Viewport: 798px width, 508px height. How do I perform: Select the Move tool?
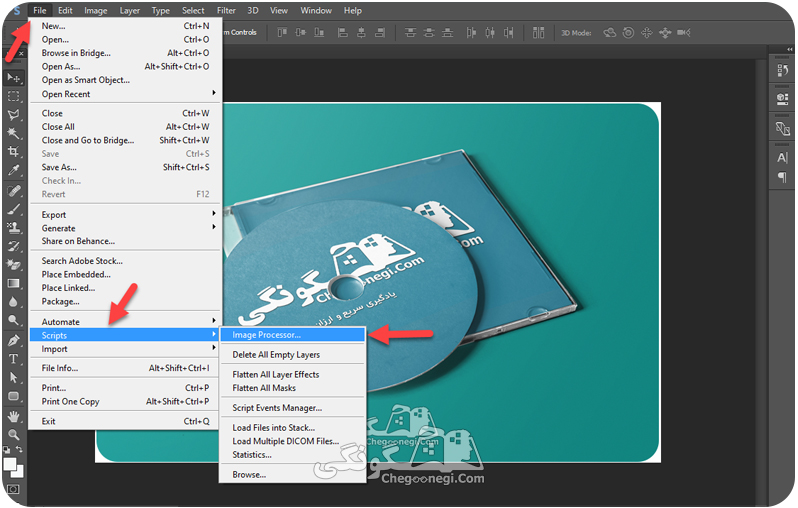(14, 78)
